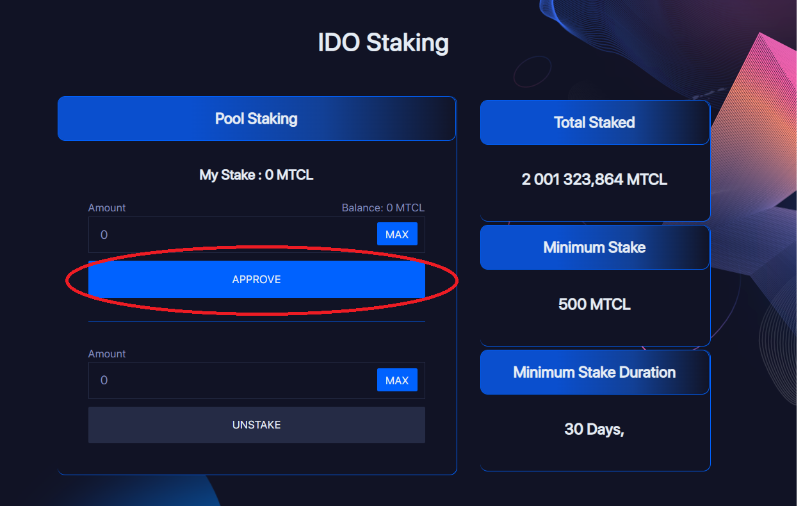The height and width of the screenshot is (506, 812).
Task: Focus the stake amount input above APPROVE
Action: (231, 234)
